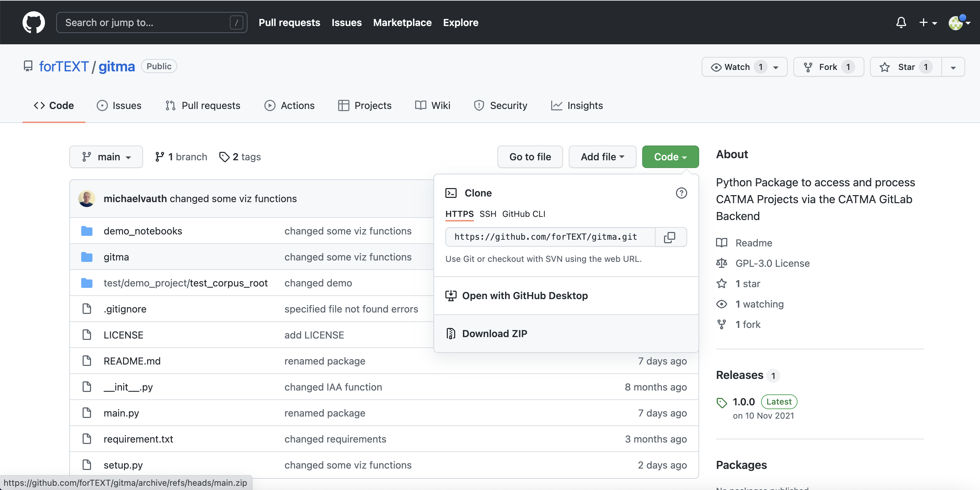
Task: Switch to the repository Pull requests tab
Action: 202,105
